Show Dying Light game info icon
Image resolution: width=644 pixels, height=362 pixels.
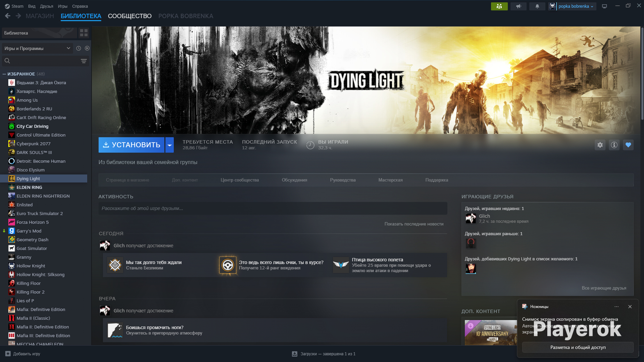click(x=614, y=145)
